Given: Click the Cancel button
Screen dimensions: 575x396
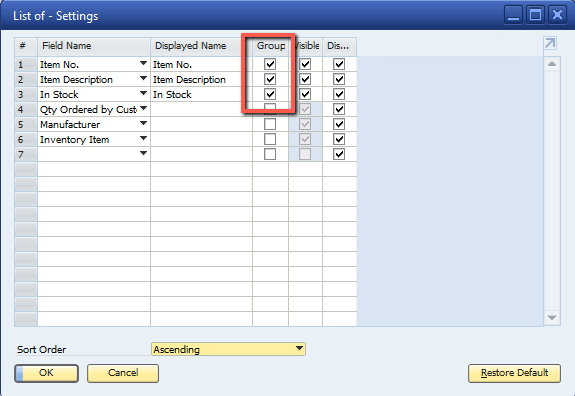Looking at the screenshot, I should point(123,373).
